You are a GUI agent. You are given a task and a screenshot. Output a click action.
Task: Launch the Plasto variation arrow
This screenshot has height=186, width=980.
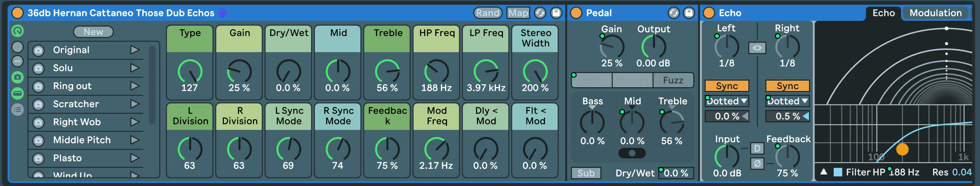[x=135, y=158]
